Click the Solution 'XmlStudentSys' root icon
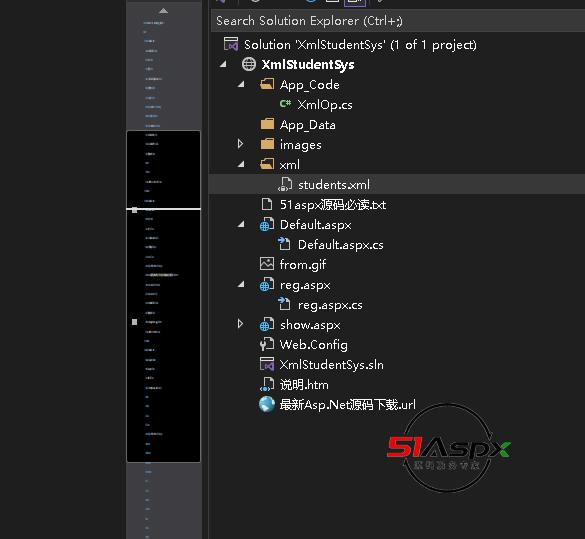Viewport: 585px width, 539px height. 231,44
